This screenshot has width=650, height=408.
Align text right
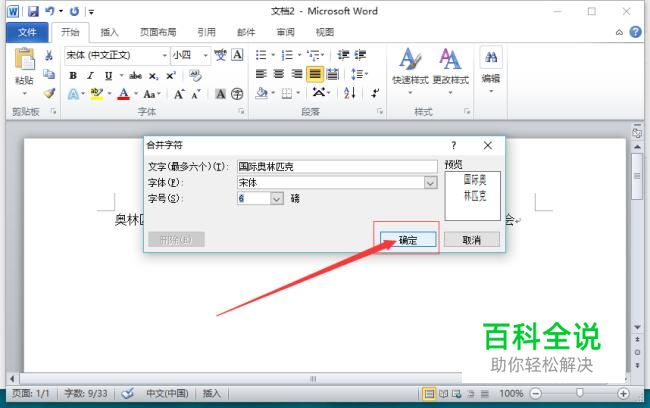(297, 74)
